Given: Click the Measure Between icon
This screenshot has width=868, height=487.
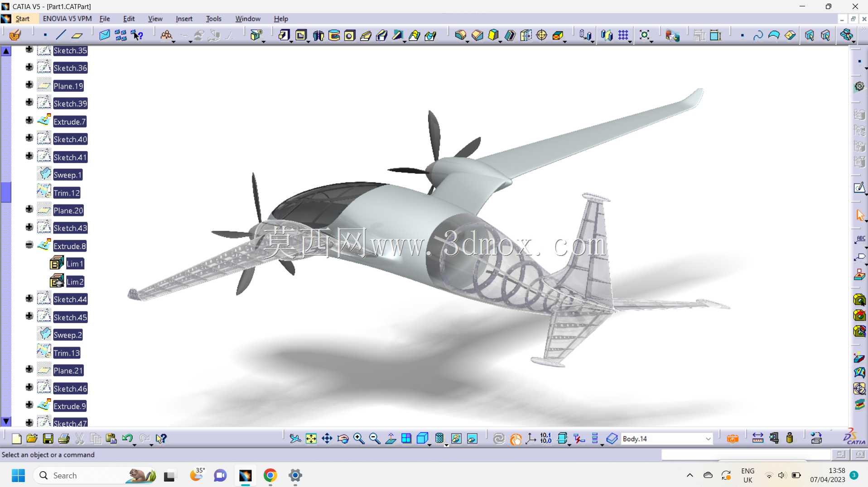Looking at the screenshot, I should point(757,438).
